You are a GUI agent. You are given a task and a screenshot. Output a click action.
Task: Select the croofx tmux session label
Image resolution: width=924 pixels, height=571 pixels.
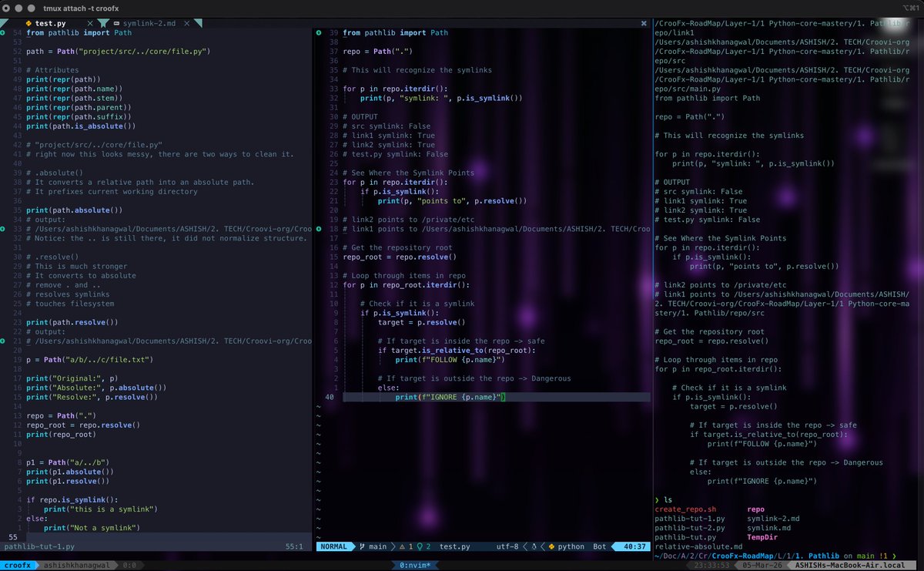pyautogui.click(x=19, y=565)
